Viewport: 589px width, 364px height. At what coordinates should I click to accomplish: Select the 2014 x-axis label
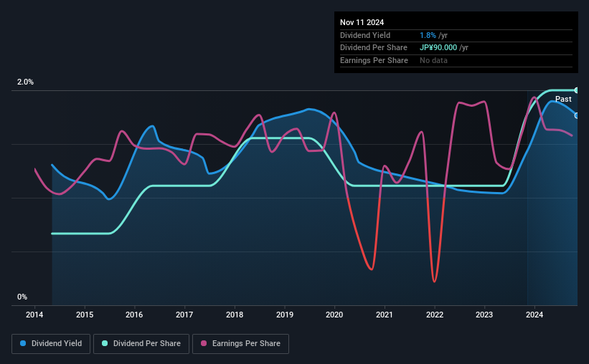click(34, 315)
